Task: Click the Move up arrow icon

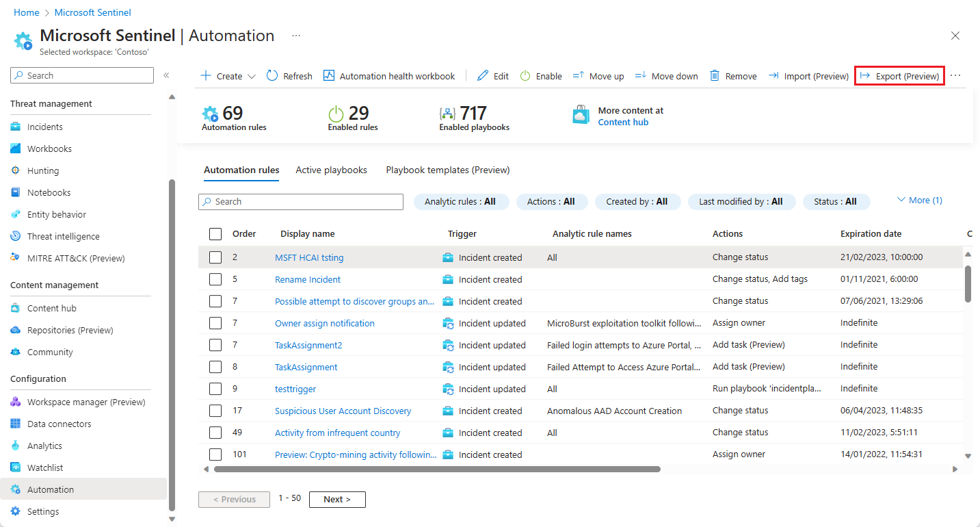Action: (578, 76)
